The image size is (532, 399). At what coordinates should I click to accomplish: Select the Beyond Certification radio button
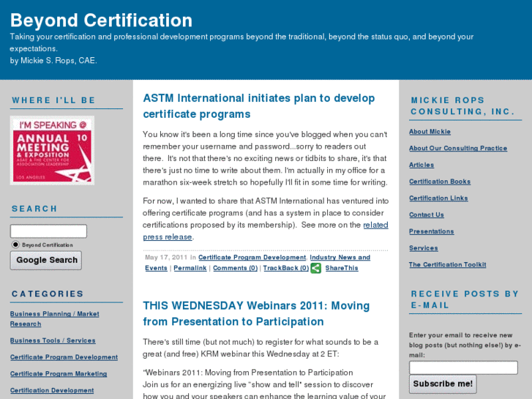(15, 245)
